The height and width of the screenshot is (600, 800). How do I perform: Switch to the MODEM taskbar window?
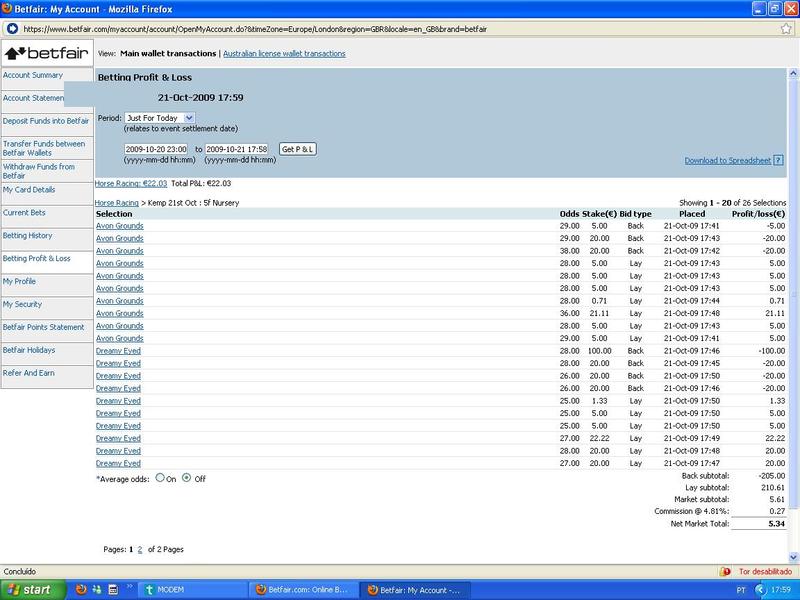pyautogui.click(x=193, y=590)
